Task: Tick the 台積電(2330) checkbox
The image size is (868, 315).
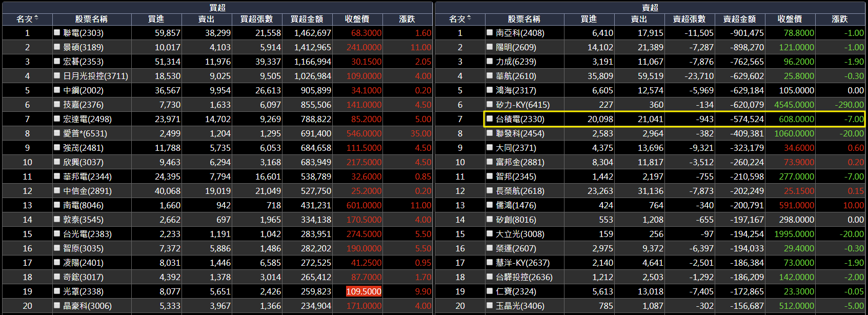Action: pyautogui.click(x=490, y=119)
